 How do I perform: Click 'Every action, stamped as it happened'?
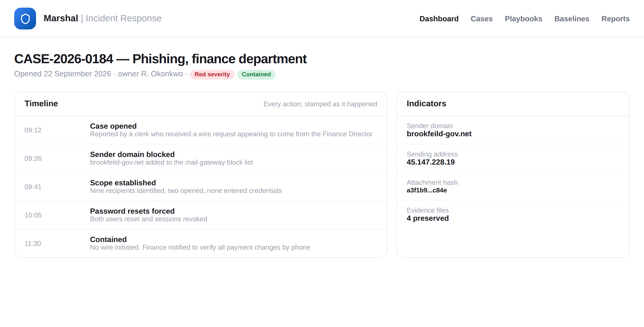(x=320, y=104)
